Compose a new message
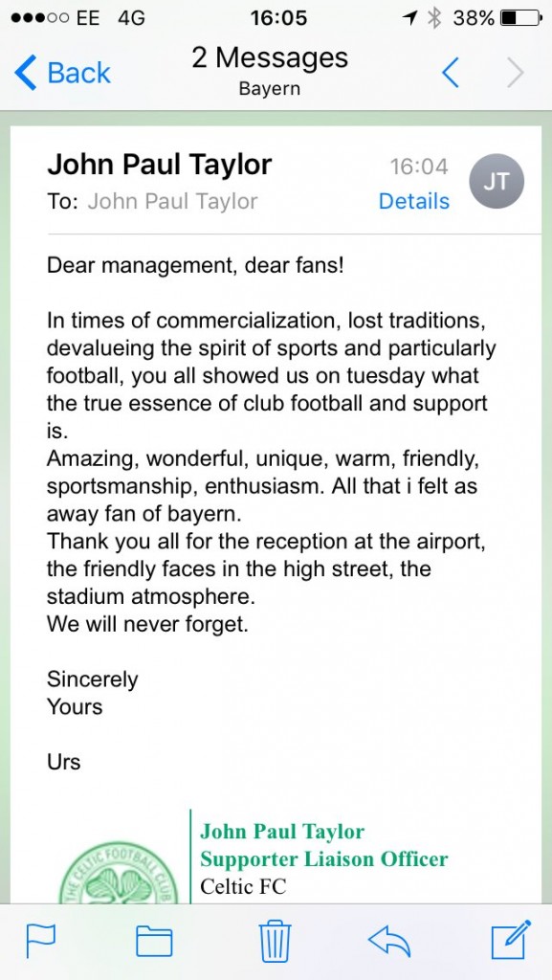 coord(511,940)
